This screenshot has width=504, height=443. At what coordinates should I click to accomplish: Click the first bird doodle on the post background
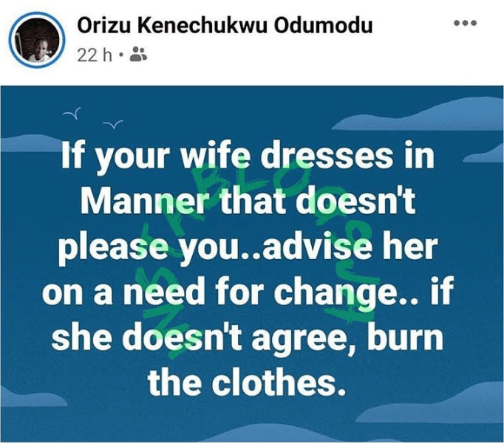(x=72, y=113)
